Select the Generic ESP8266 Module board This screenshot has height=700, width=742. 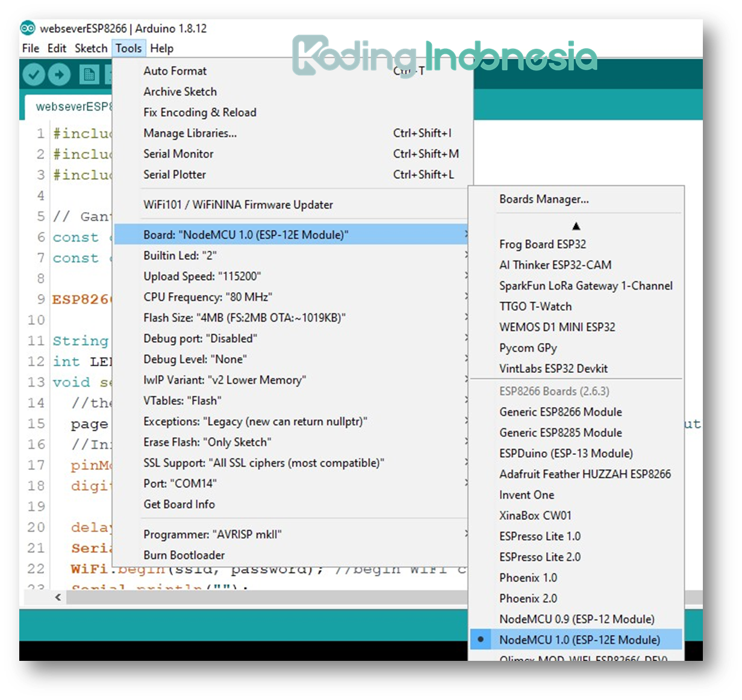[x=576, y=412]
